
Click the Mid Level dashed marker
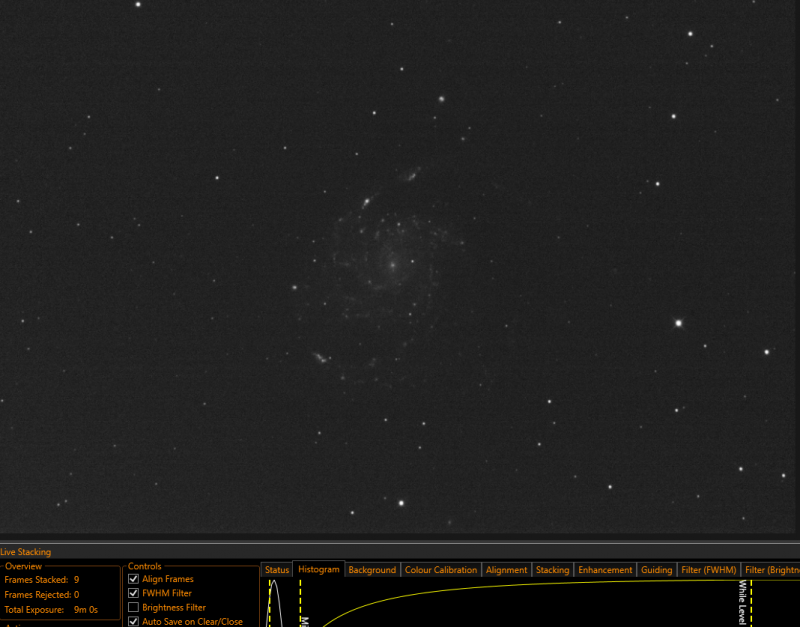(x=301, y=603)
